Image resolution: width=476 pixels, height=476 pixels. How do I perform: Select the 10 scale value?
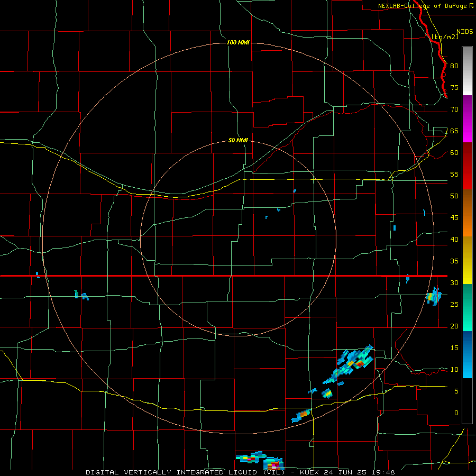pos(454,370)
